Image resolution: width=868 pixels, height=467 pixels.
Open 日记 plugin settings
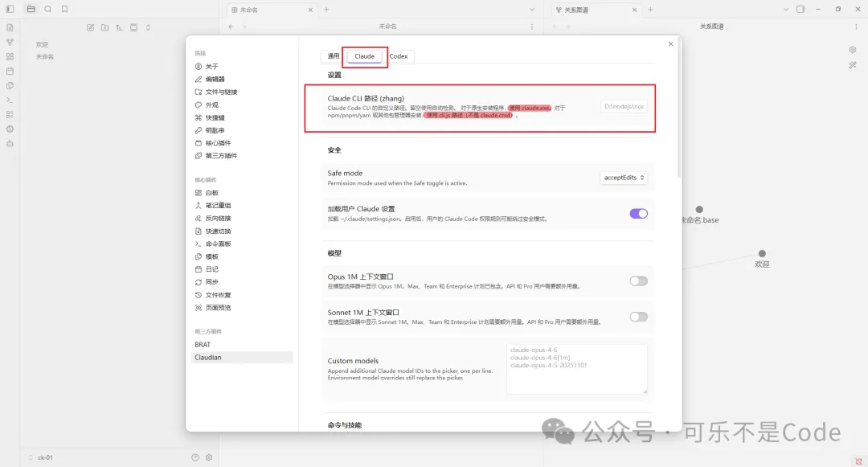242,269
